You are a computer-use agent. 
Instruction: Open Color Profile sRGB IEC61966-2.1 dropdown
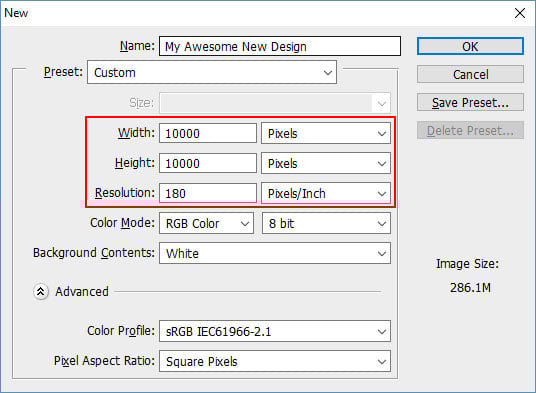coord(275,331)
